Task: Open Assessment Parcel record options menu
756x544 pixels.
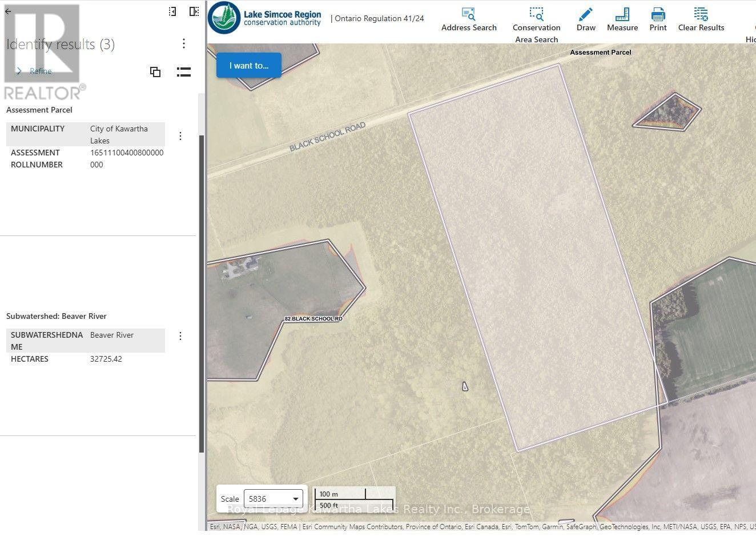Action: [180, 136]
